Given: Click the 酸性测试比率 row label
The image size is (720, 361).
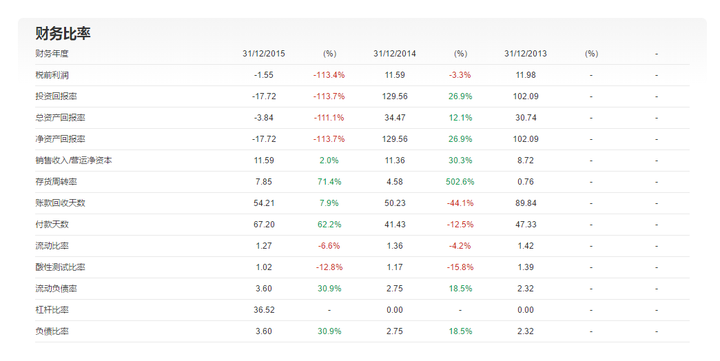Looking at the screenshot, I should pos(60,267).
